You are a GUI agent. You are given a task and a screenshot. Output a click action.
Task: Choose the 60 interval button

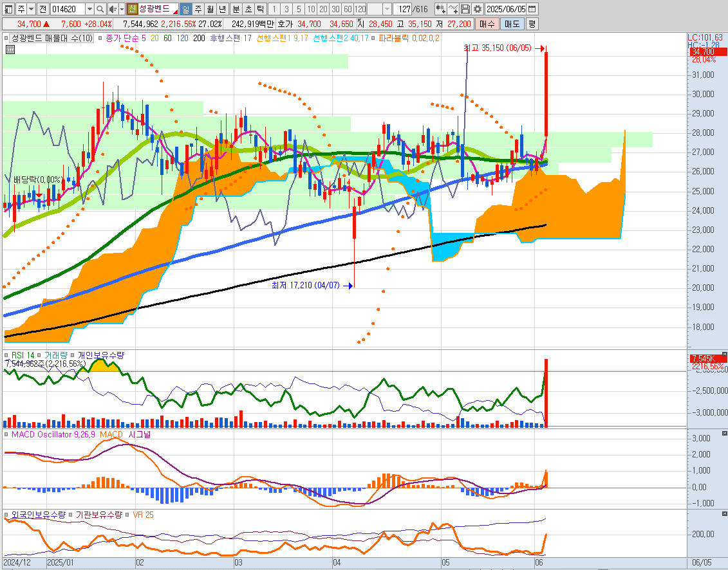pyautogui.click(x=348, y=9)
